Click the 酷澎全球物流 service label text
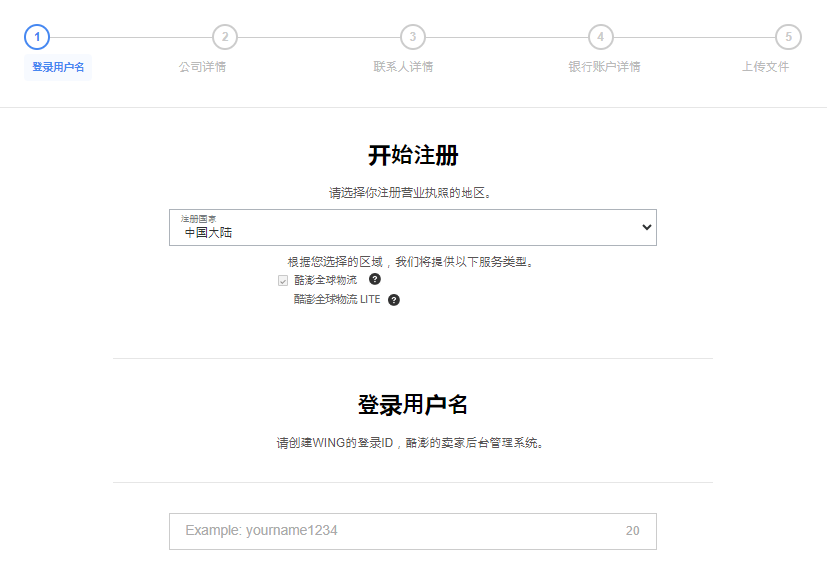Image resolution: width=827 pixels, height=569 pixels. coord(325,280)
